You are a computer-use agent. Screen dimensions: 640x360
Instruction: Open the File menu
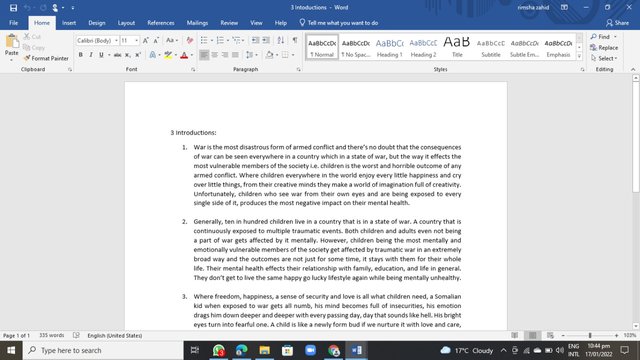13,23
